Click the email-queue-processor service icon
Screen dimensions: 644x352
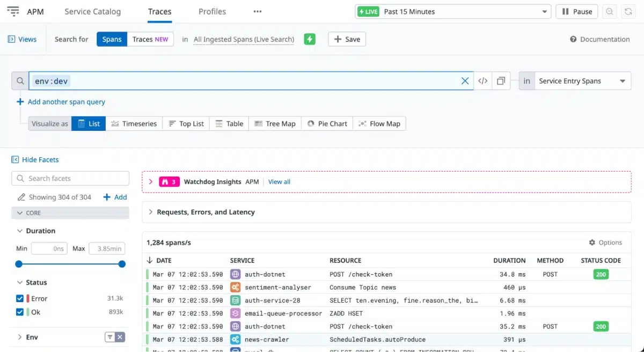[x=236, y=313]
